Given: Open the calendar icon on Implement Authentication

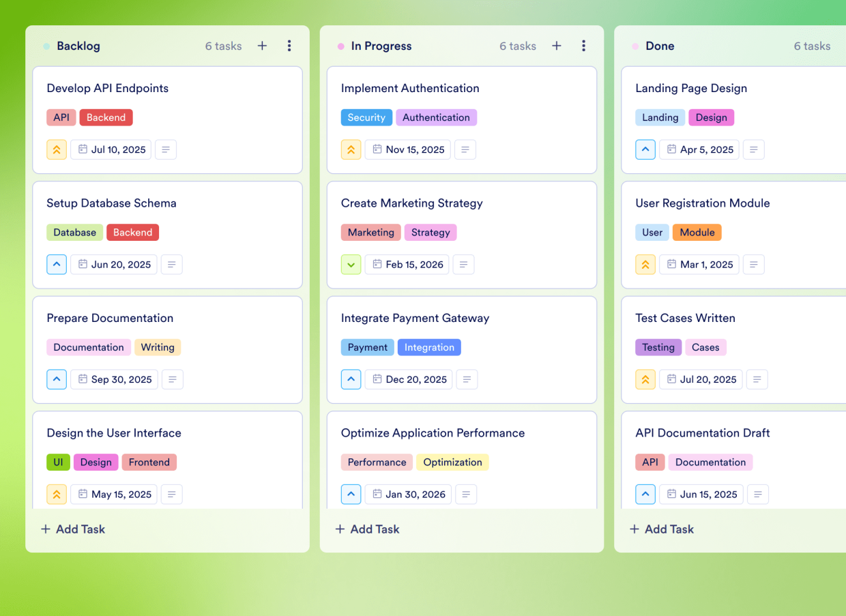Looking at the screenshot, I should coord(377,149).
